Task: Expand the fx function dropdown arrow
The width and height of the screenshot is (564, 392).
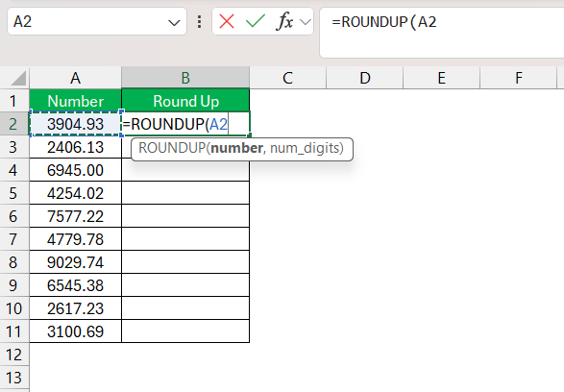Action: tap(305, 22)
